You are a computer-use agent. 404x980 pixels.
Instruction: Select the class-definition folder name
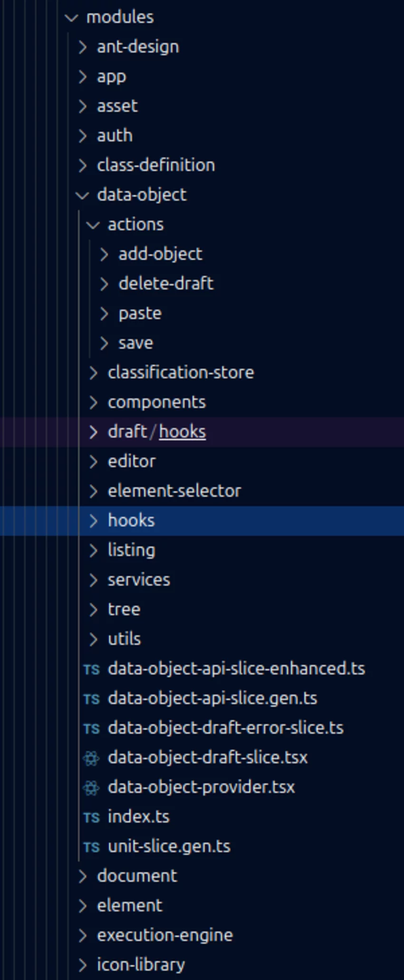[156, 165]
